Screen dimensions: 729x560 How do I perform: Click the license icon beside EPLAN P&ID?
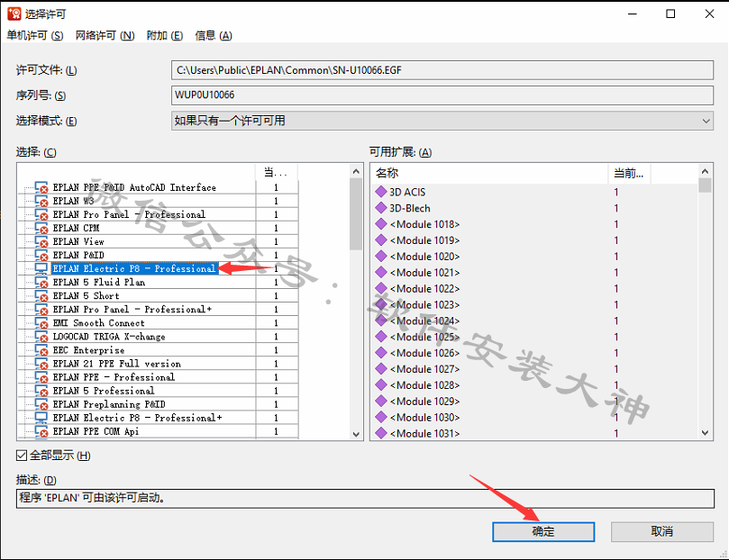pyautogui.click(x=41, y=255)
